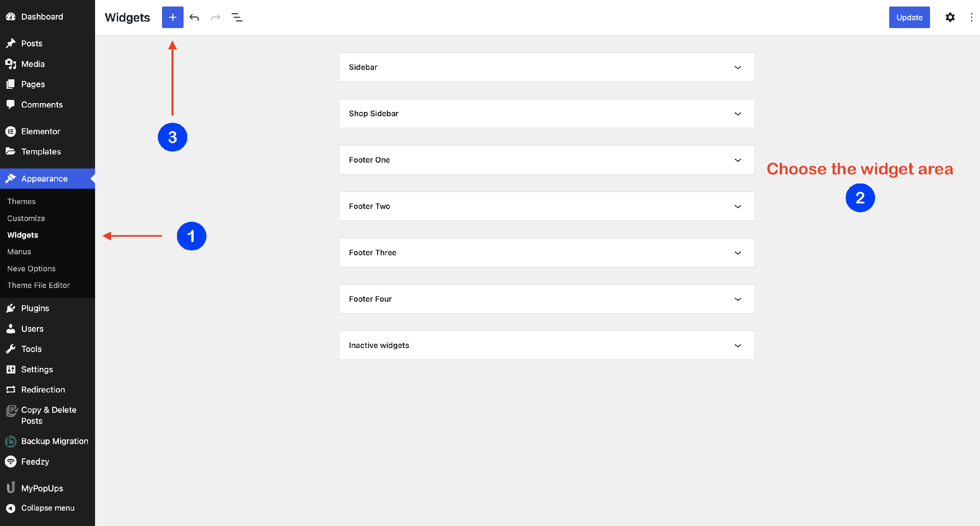Open the Menus submenu item

(19, 251)
